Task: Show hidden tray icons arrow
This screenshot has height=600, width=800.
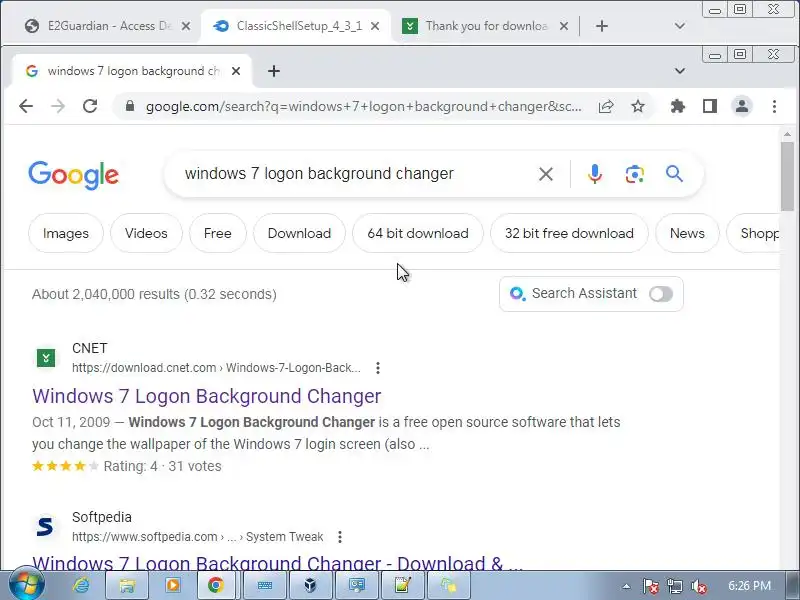Action: (x=626, y=586)
